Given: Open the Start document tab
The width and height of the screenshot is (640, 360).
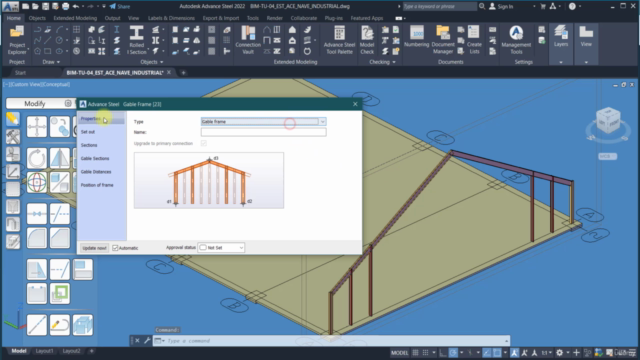Looking at the screenshot, I should pyautogui.click(x=20, y=73).
